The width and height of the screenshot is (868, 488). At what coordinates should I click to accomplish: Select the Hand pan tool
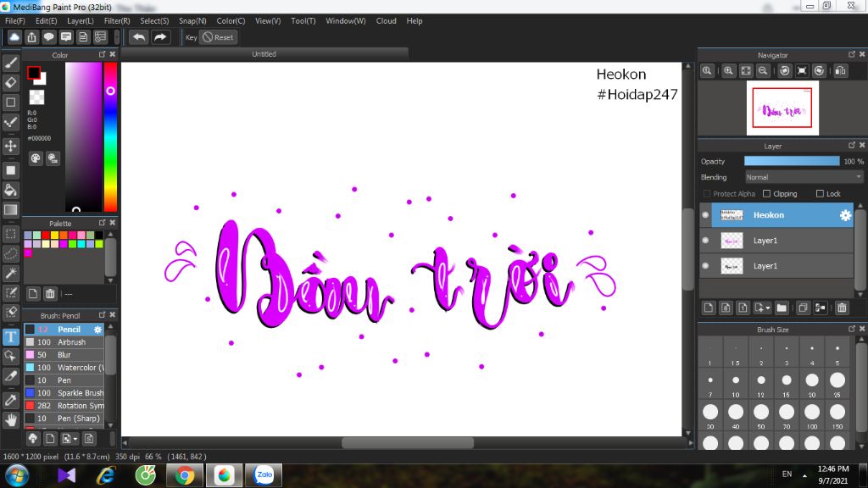[x=10, y=420]
